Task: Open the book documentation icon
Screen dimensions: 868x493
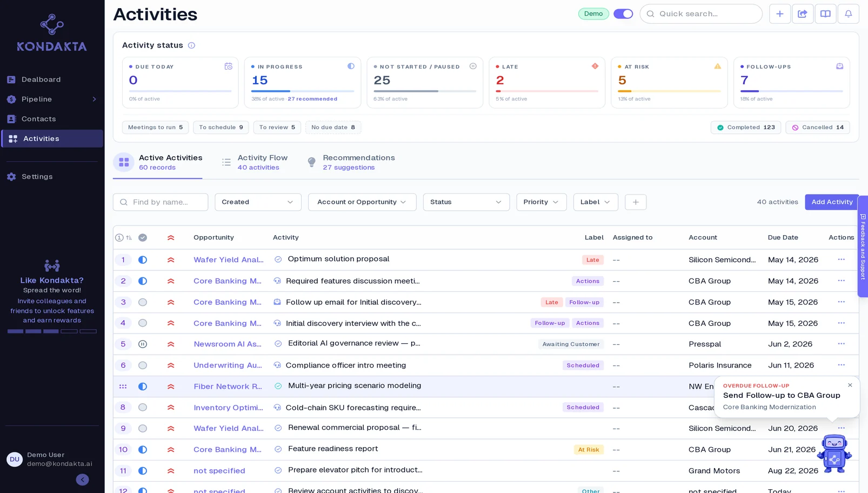Action: pos(825,14)
